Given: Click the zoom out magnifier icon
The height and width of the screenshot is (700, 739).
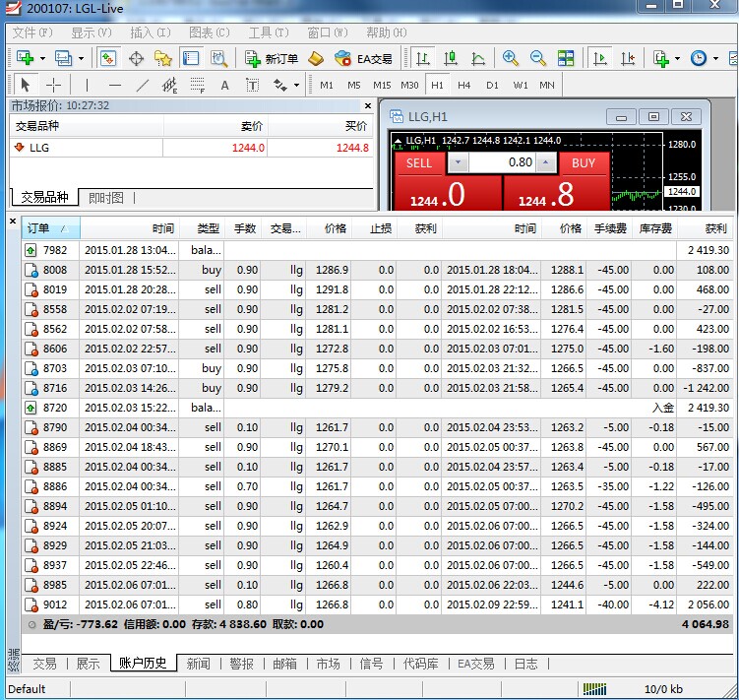Looking at the screenshot, I should pos(537,58).
